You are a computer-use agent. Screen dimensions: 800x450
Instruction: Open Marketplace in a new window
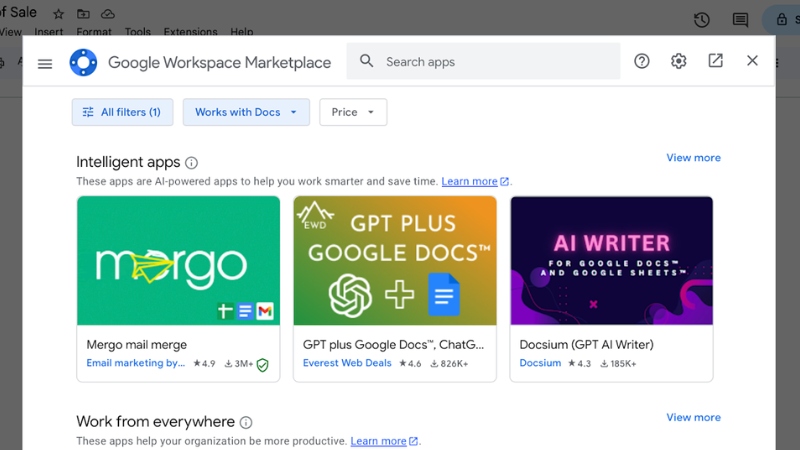click(x=715, y=61)
